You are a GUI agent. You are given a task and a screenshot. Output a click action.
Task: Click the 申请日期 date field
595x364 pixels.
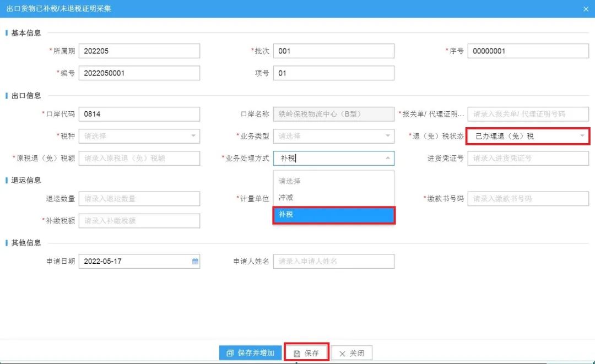(x=139, y=261)
